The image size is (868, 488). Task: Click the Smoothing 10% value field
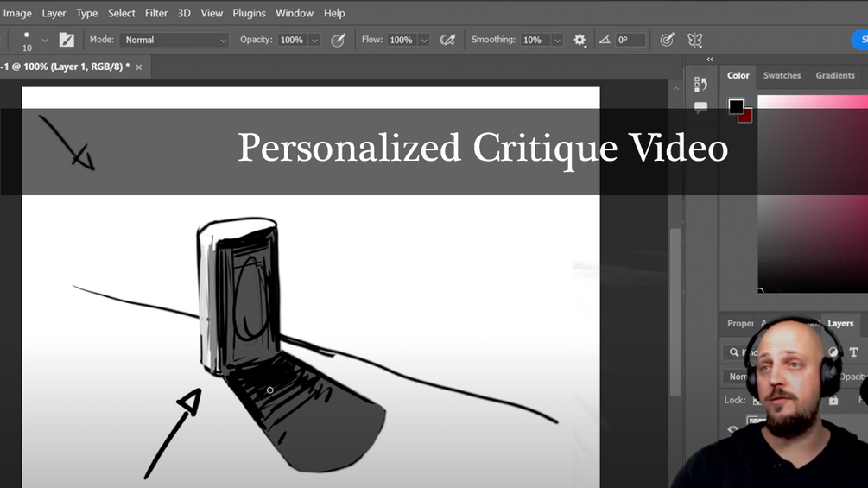(534, 40)
